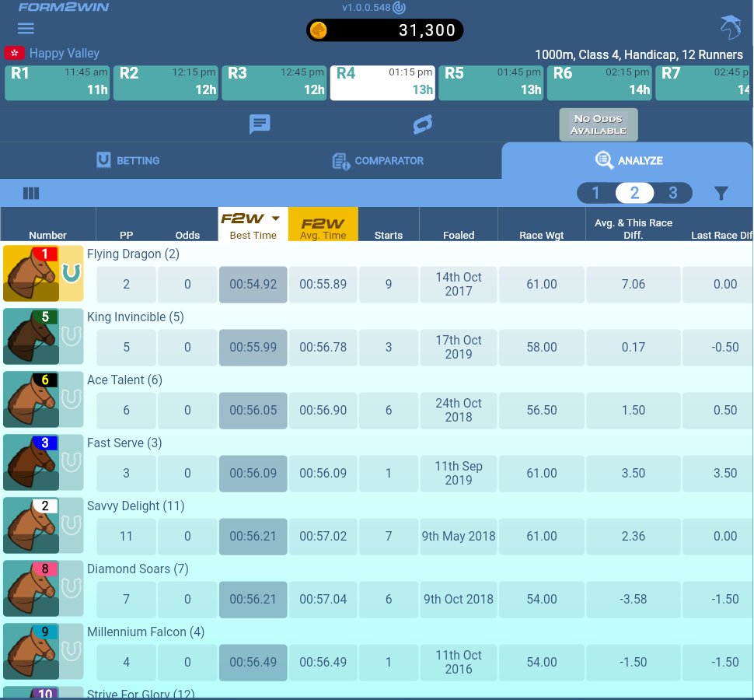Viewport: 754px width, 700px height.
Task: Select race R4 at 01:15 pm
Action: (382, 82)
